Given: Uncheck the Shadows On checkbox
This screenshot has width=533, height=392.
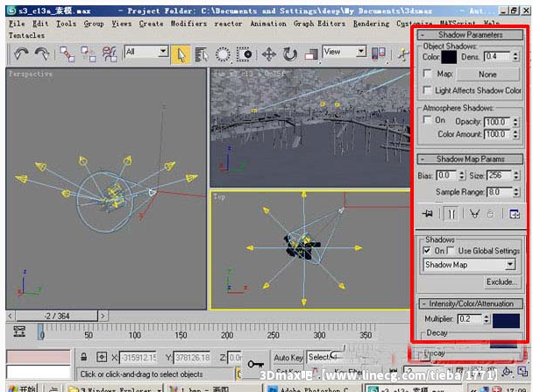Looking at the screenshot, I should pos(427,251).
